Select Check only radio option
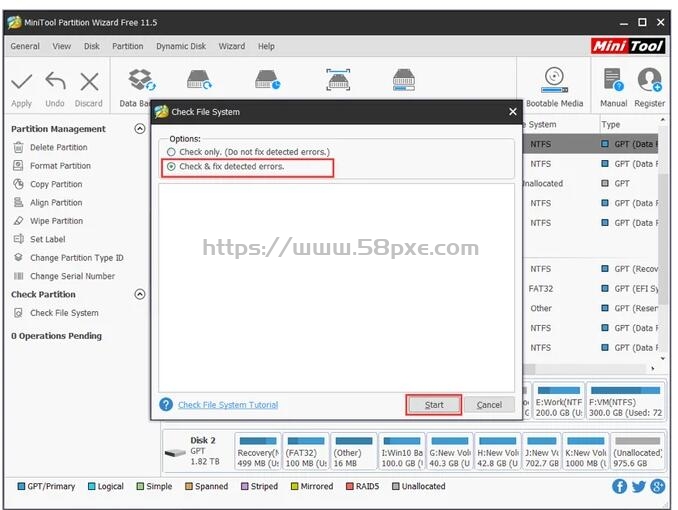The height and width of the screenshot is (510, 678). click(x=171, y=152)
